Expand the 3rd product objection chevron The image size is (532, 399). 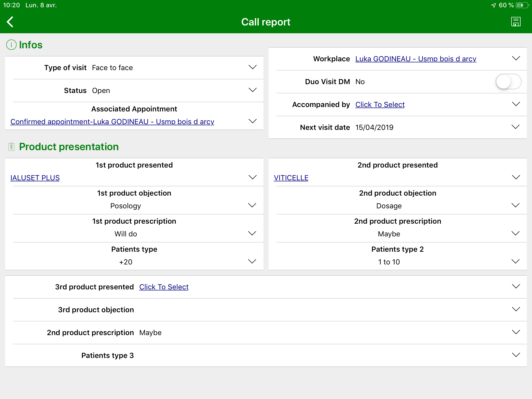coord(516,309)
